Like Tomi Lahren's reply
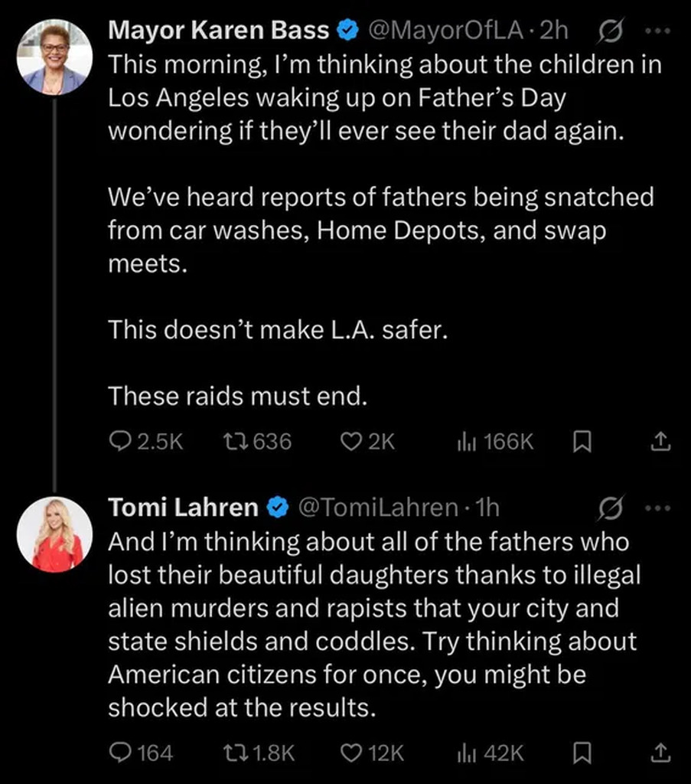691x784 pixels. [x=350, y=753]
